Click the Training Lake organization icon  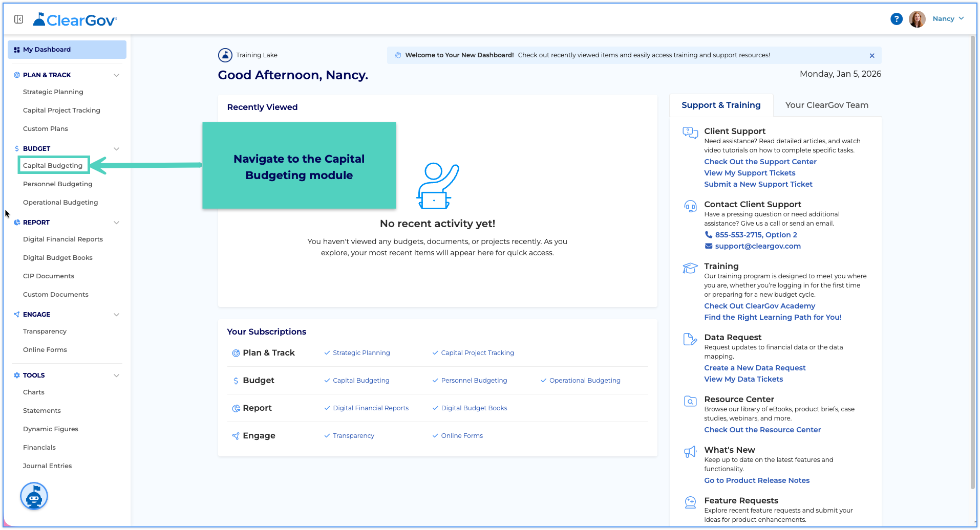(x=225, y=55)
